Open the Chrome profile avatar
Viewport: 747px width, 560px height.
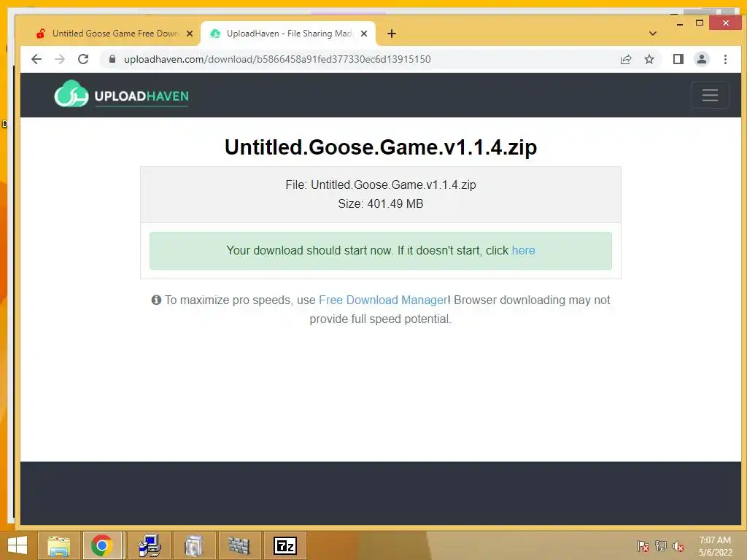point(702,59)
